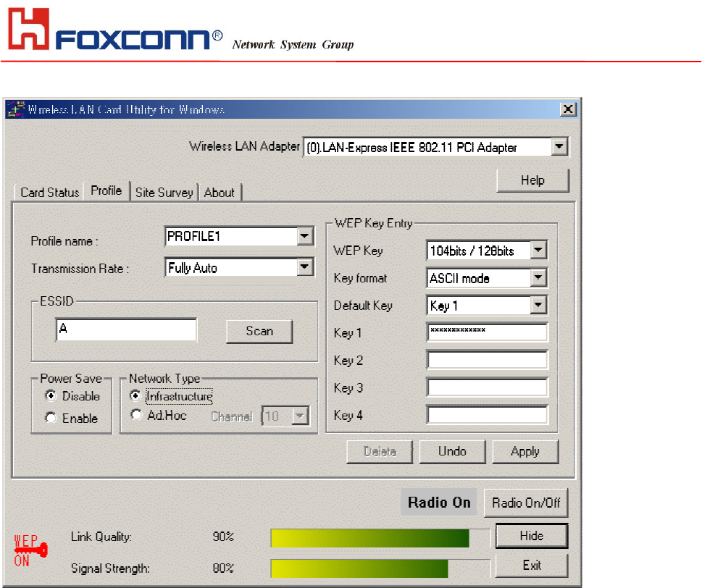This screenshot has height=588, width=702.
Task: Click the utility title bar app icon
Action: pos(16,109)
